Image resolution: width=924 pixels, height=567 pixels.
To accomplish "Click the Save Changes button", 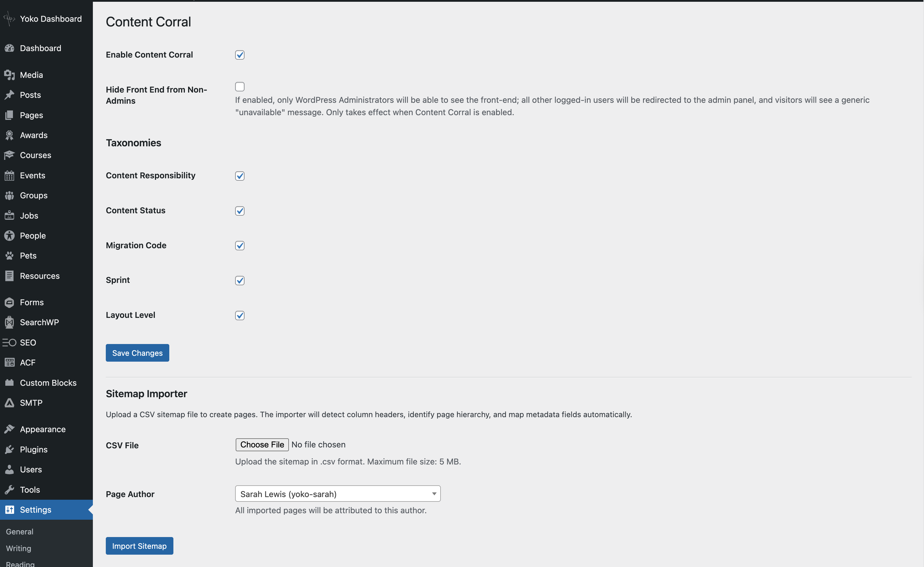I will point(137,353).
